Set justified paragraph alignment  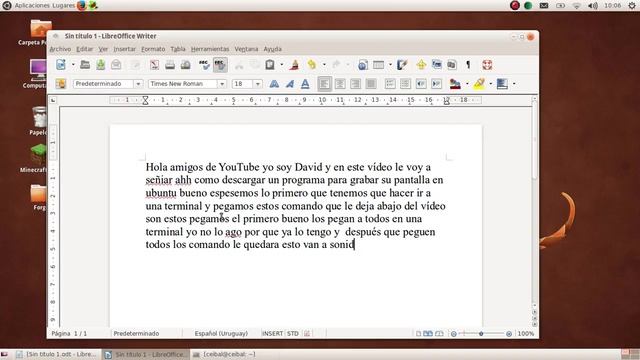click(x=371, y=84)
